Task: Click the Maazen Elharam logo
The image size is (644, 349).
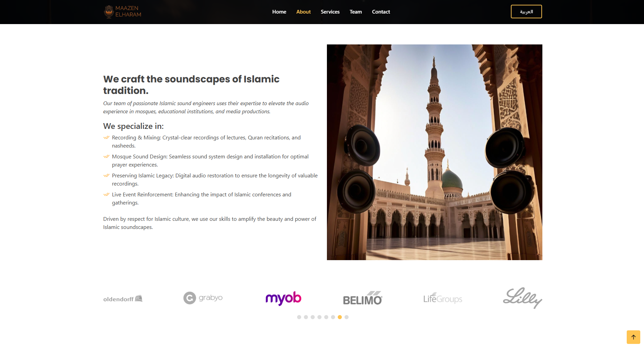Action: 122,12
